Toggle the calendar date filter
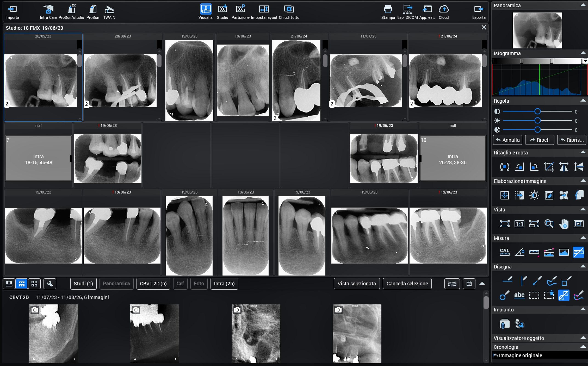The width and height of the screenshot is (588, 366). 469,284
